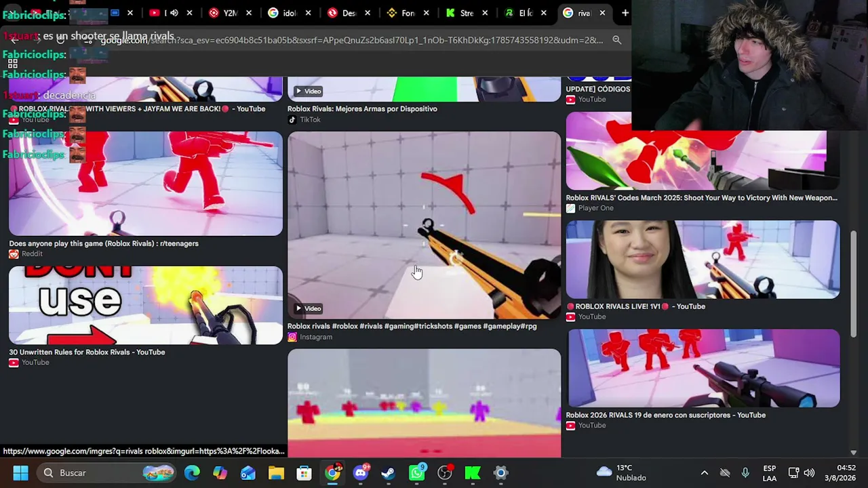The height and width of the screenshot is (488, 868).
Task: Open a new Chrome tab
Action: 625,13
